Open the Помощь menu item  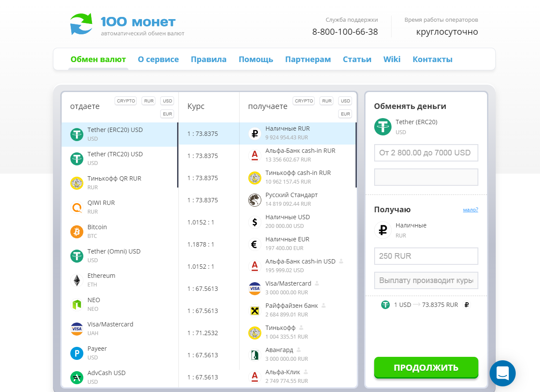pos(256,59)
